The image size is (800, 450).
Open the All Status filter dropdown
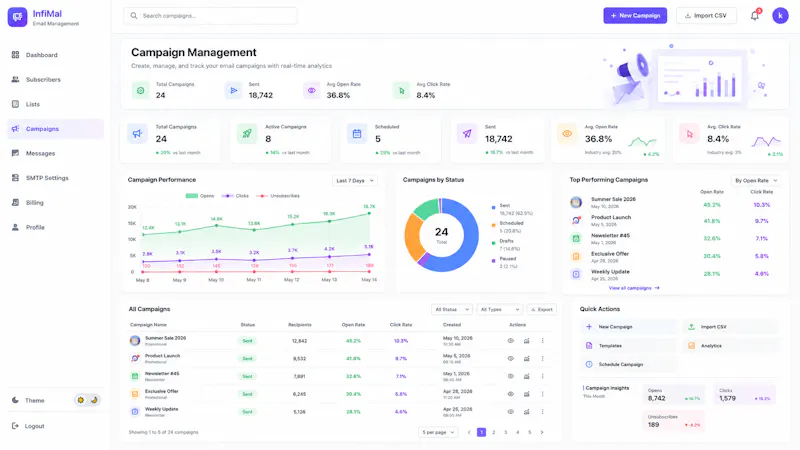[x=452, y=309]
